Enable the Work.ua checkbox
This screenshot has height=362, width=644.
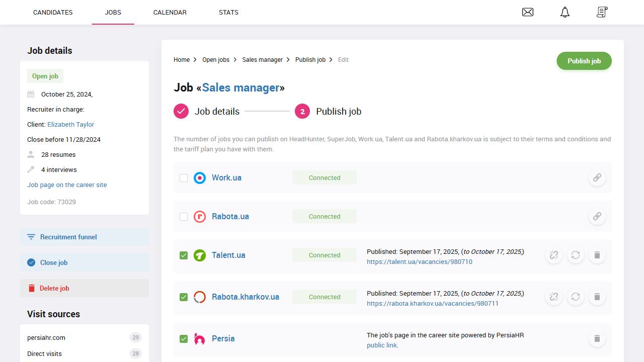coord(184,177)
